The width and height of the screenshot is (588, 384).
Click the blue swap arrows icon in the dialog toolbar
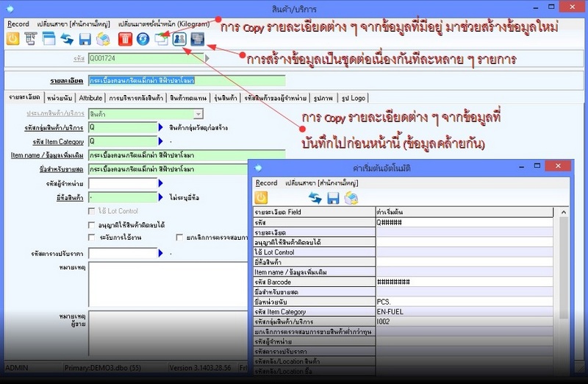[315, 198]
